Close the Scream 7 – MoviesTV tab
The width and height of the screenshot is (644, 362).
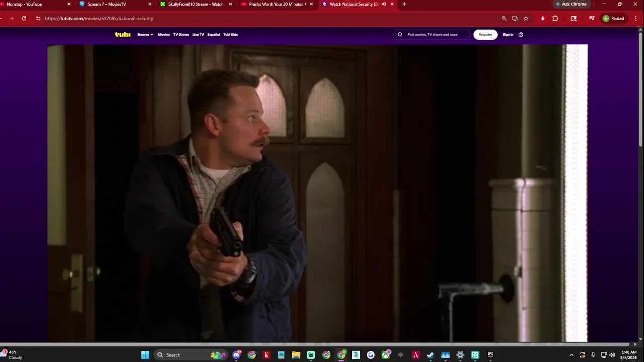150,4
